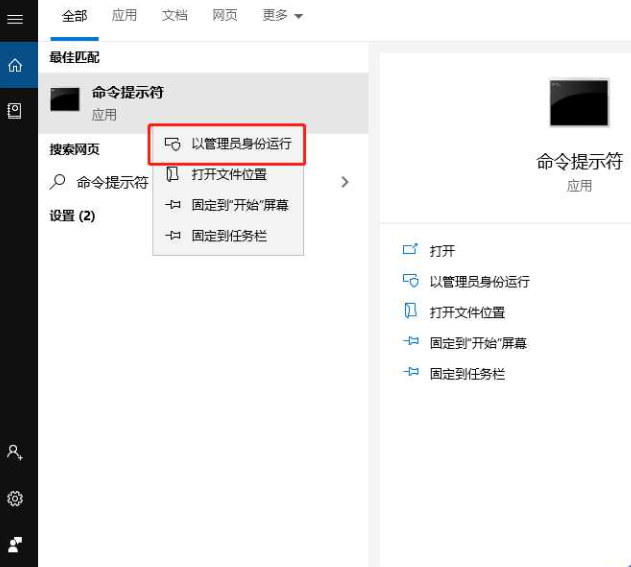
Task: Click the add user account icon
Action: point(15,452)
